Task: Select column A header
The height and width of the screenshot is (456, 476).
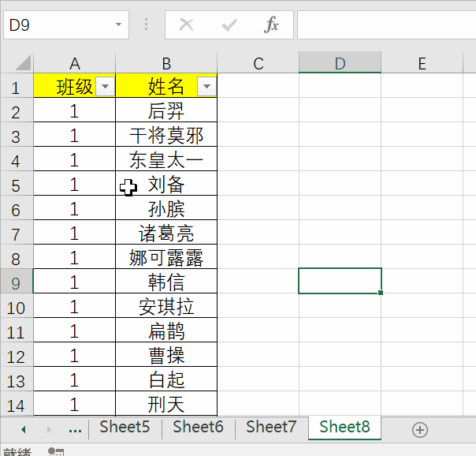Action: (75, 63)
